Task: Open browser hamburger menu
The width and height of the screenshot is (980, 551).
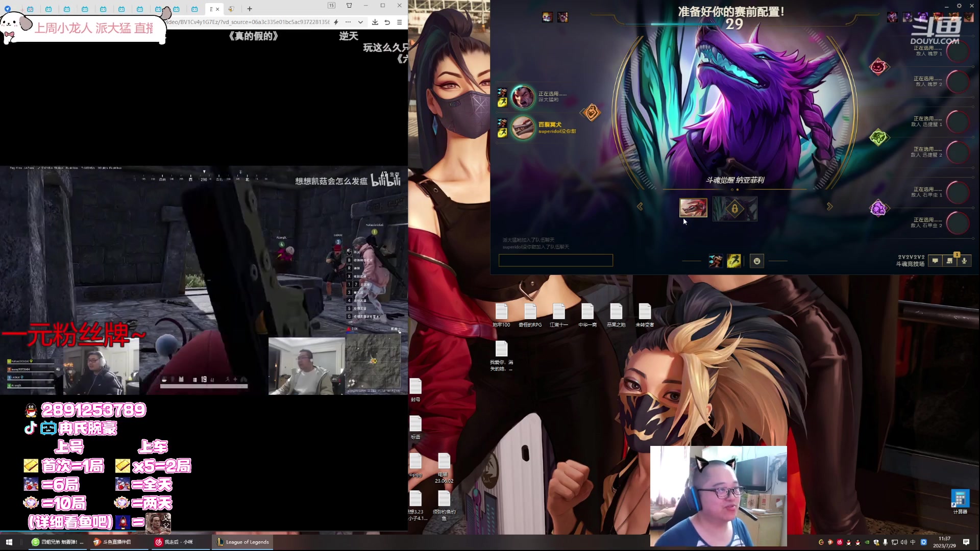Action: tap(400, 22)
